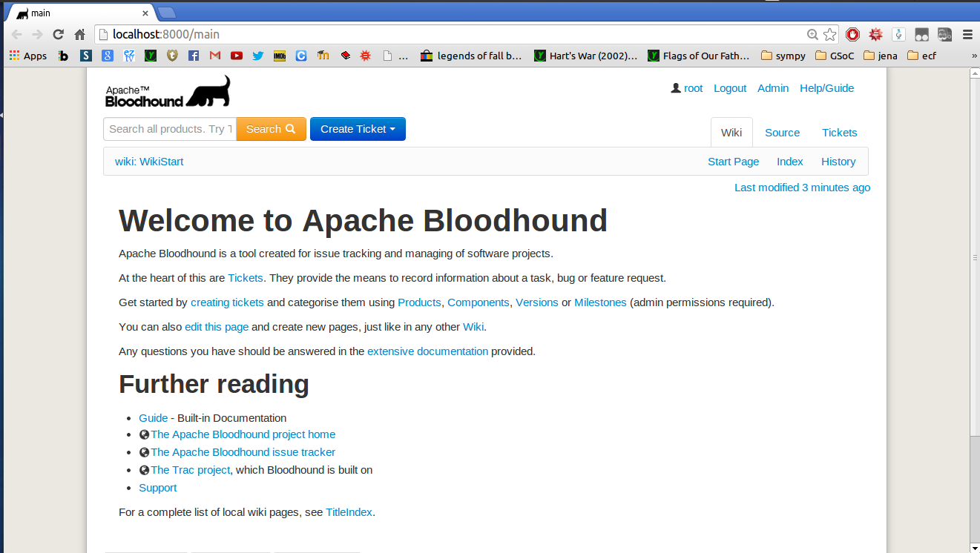
Task: Follow the 'creating tickets' link
Action: [x=227, y=302]
